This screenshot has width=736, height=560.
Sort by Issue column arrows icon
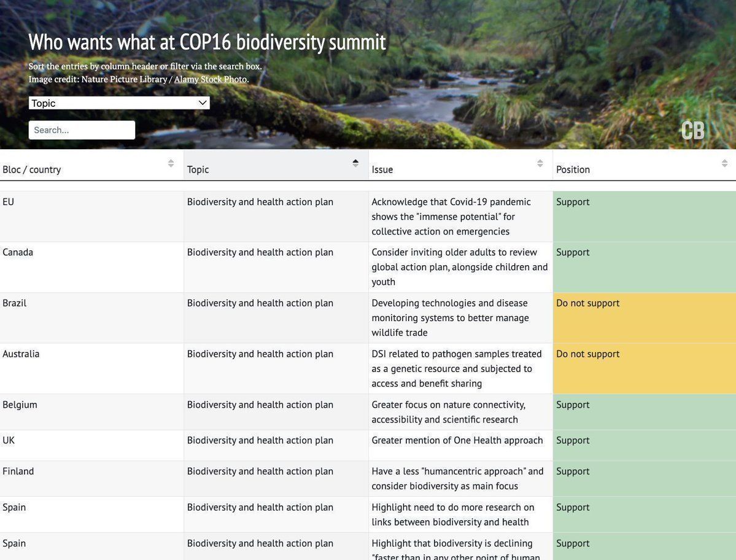click(540, 163)
